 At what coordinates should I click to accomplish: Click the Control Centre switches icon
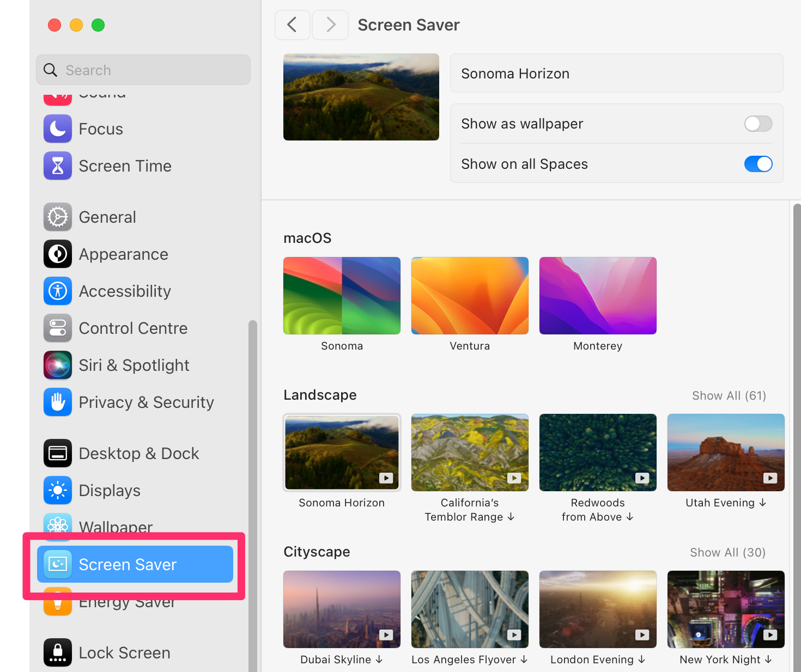[x=58, y=328]
